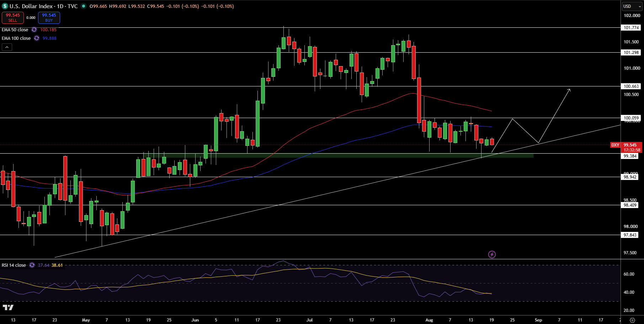Click RSI 14 close refresh icon
The image size is (644, 324).
(32, 265)
